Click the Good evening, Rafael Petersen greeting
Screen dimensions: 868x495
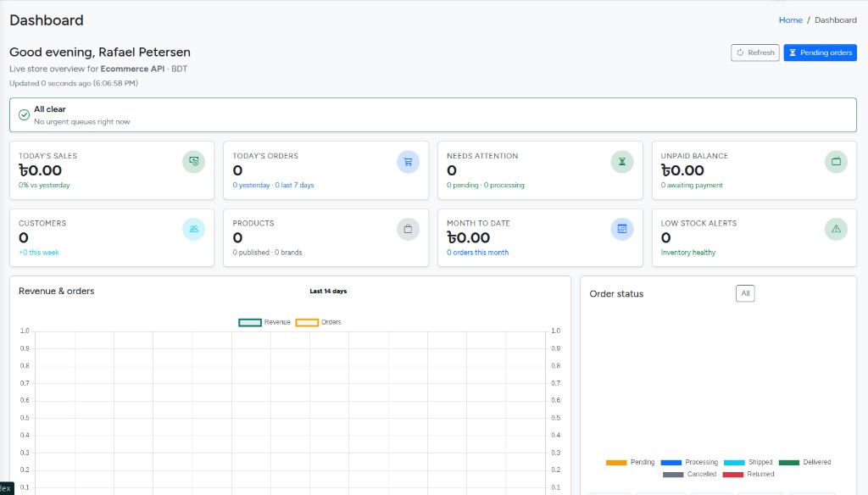pyautogui.click(x=100, y=52)
